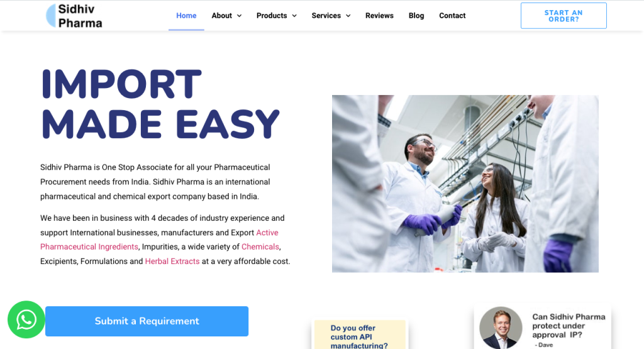Open the Blog page
Image resolution: width=644 pixels, height=349 pixels.
[416, 16]
